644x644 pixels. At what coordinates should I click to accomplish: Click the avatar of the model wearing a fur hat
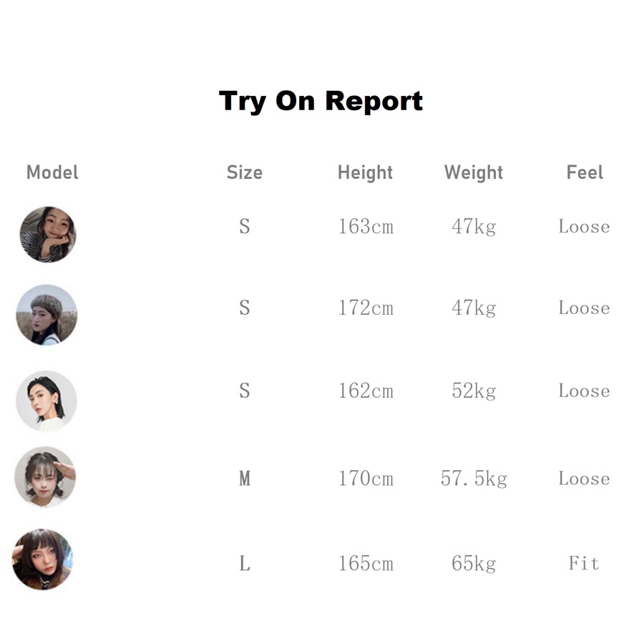[47, 315]
